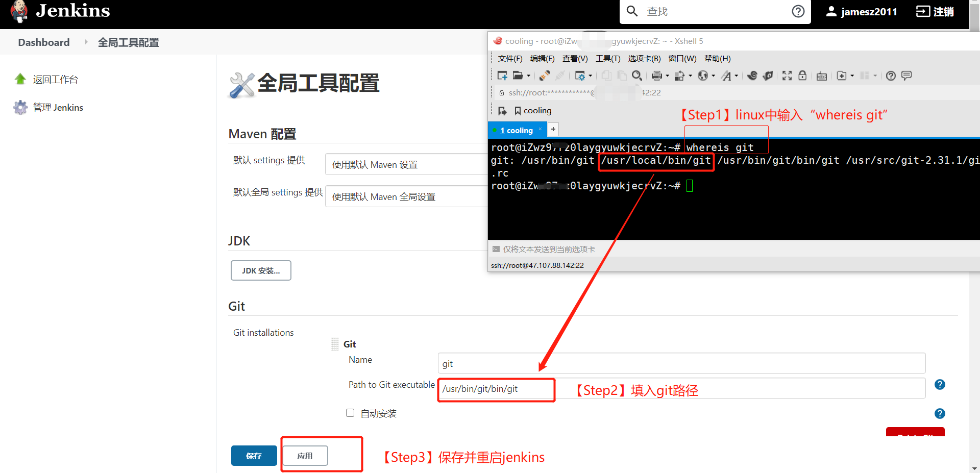
Task: Click the chat feedback bubble icon in Xshell
Action: pyautogui.click(x=906, y=76)
